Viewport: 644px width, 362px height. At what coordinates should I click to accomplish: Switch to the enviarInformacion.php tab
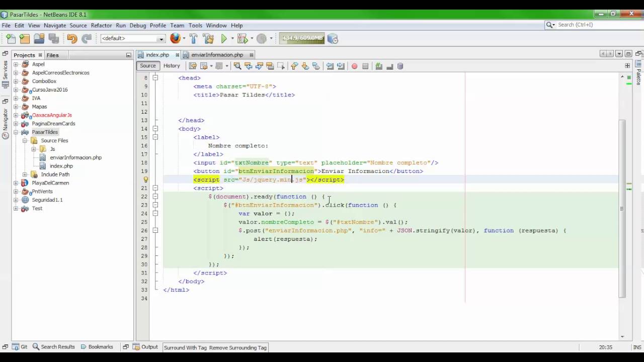[x=217, y=55]
